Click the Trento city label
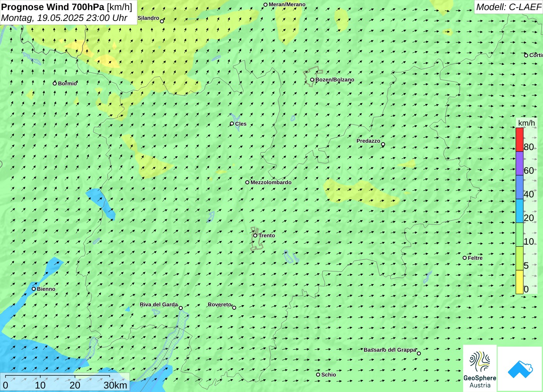Screen dimensions: 543x392 [267, 235]
